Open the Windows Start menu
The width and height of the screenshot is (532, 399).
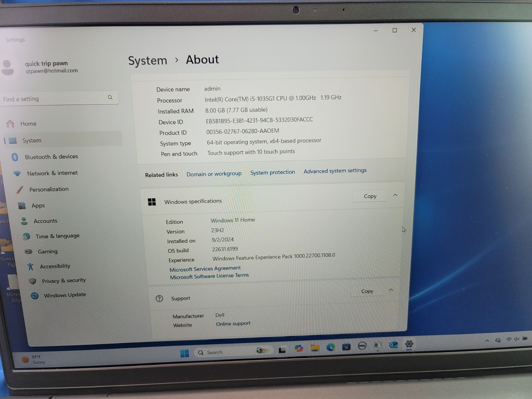tap(185, 353)
